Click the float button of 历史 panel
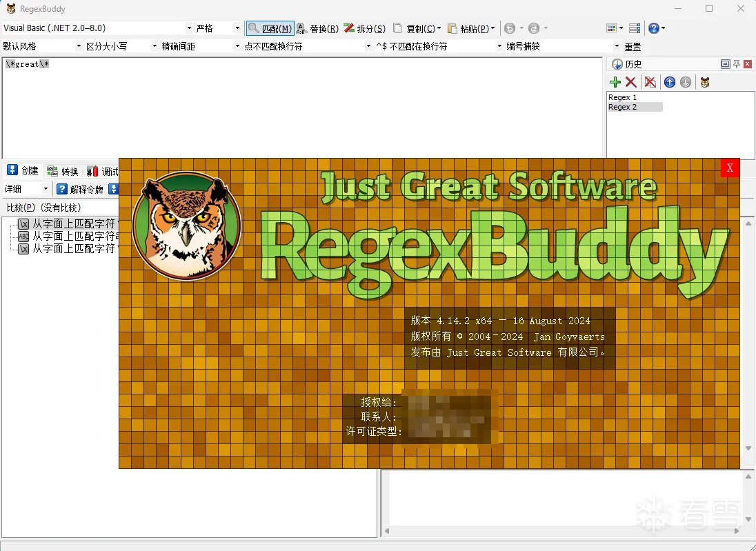This screenshot has width=756, height=551. pos(725,64)
